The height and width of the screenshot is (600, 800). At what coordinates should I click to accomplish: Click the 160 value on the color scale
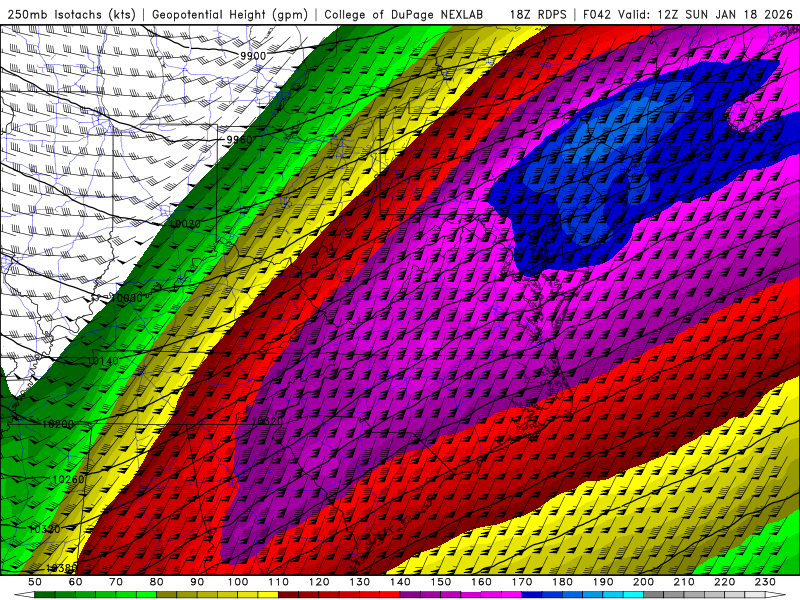coord(481,582)
